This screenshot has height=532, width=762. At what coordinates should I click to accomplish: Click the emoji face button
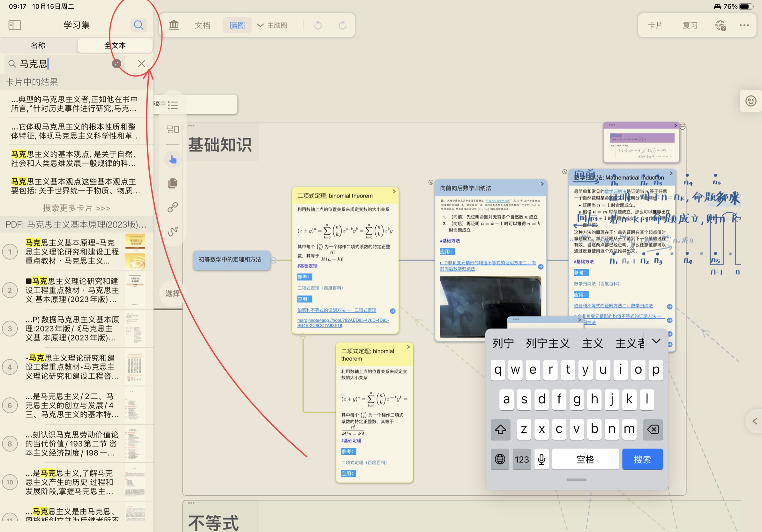point(751,101)
